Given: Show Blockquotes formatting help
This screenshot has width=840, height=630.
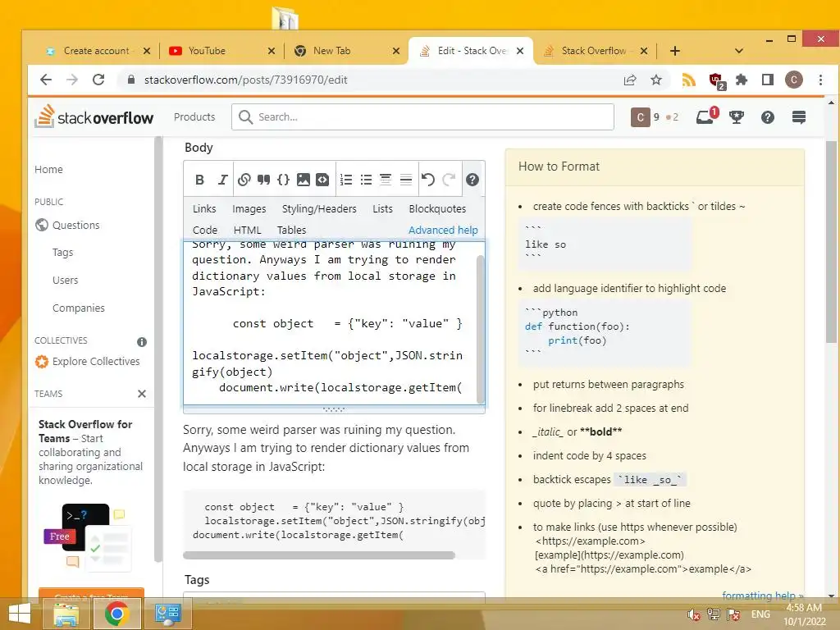Looking at the screenshot, I should tap(437, 208).
